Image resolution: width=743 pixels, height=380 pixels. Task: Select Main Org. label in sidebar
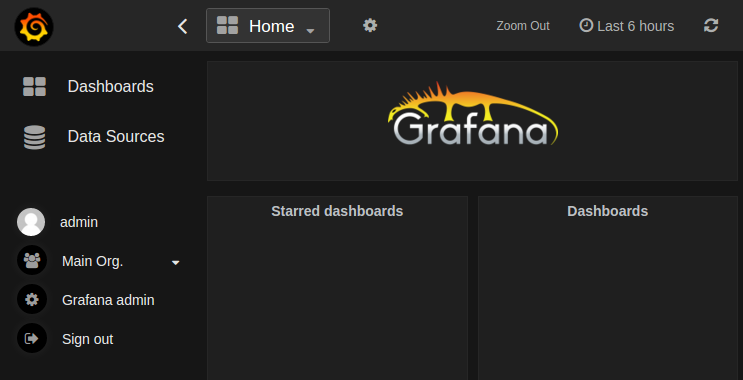click(92, 261)
